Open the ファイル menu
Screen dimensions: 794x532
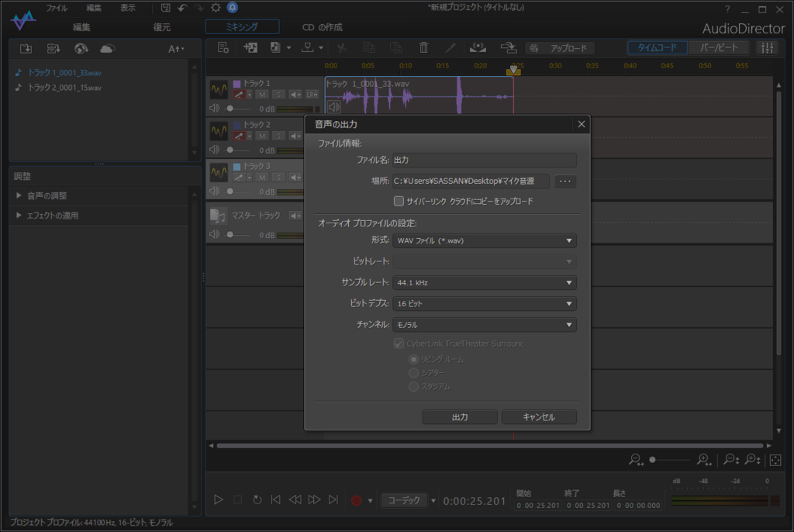tap(57, 8)
